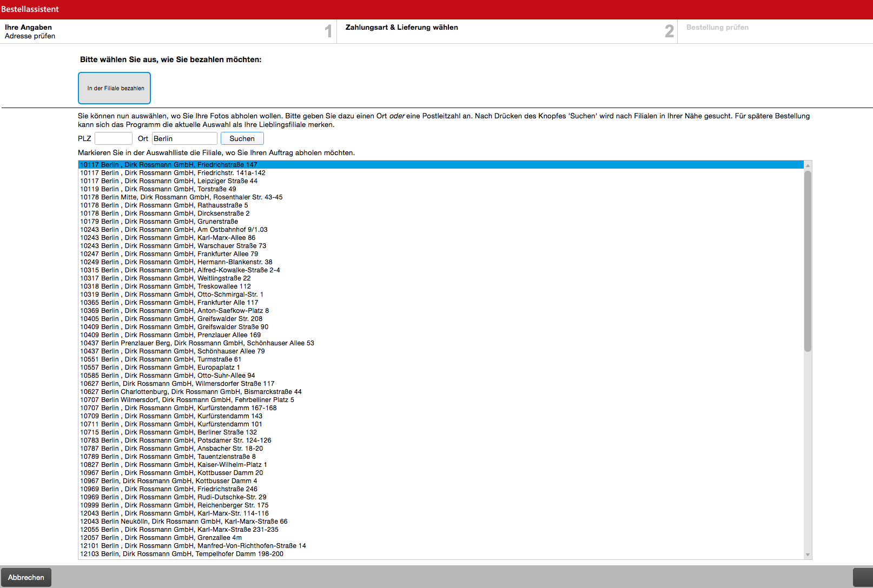
Task: Select branch Tempelhofer Damm 198-200
Action: [x=441, y=554]
